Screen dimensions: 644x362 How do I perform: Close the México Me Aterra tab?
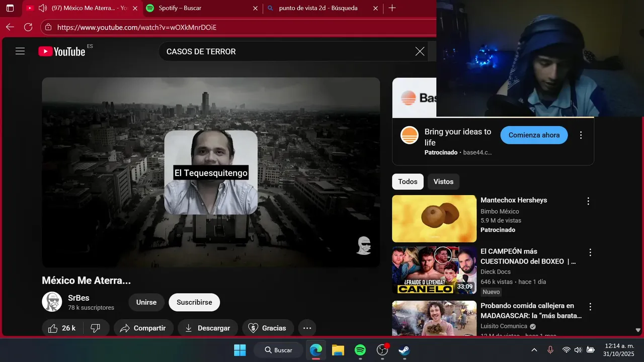(x=135, y=8)
